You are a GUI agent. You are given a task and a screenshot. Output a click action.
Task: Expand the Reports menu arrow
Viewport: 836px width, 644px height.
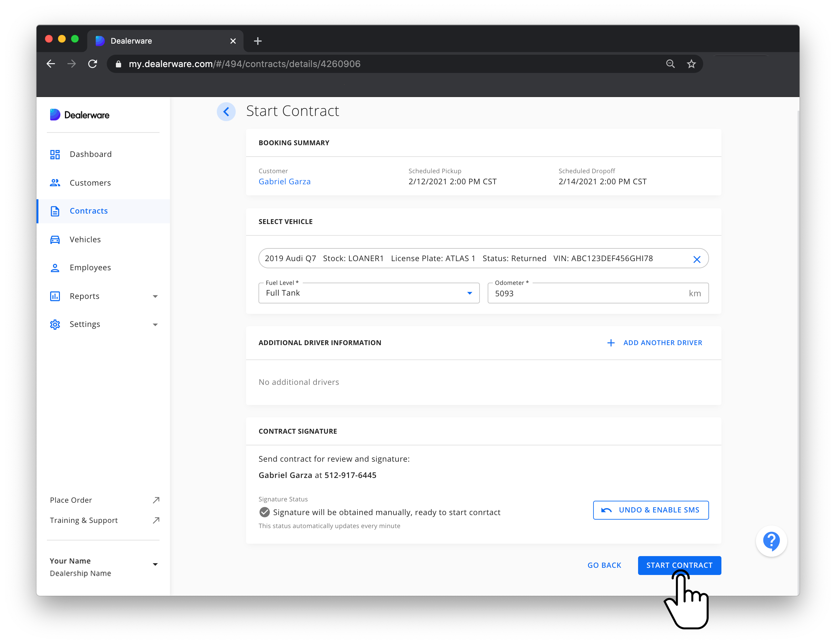pyautogui.click(x=155, y=296)
